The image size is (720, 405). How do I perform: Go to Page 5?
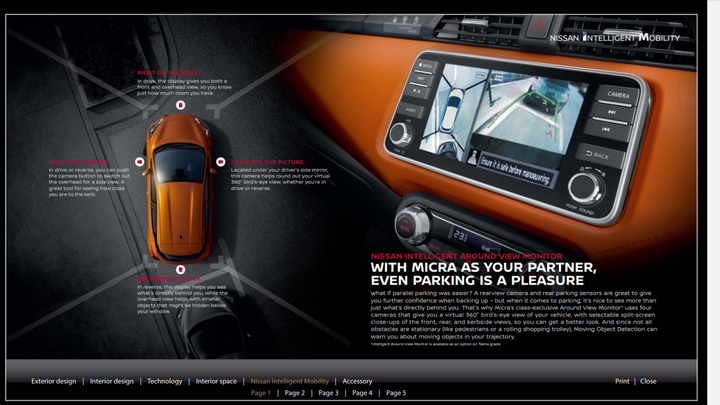(396, 393)
